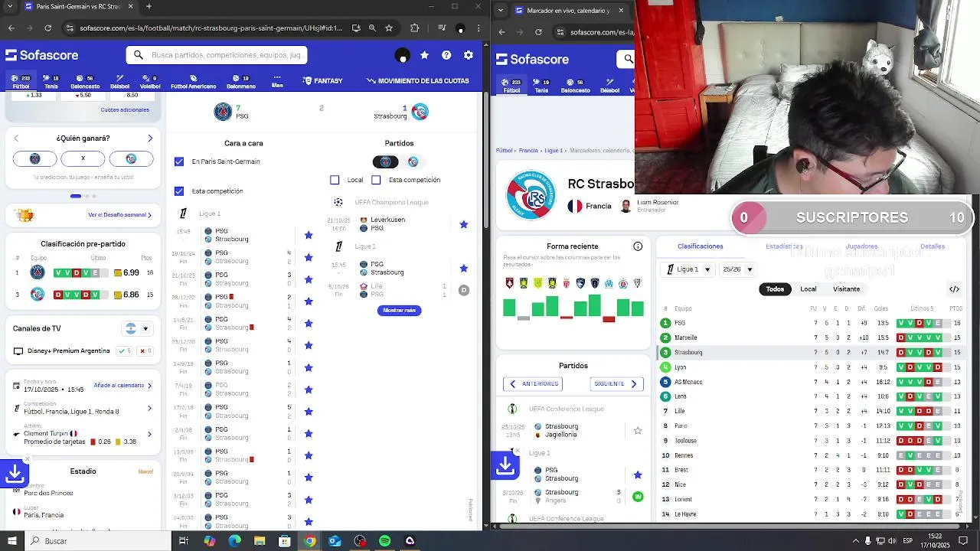Open Sofascore settings gear icon
Image resolution: width=980 pixels, height=551 pixels.
pyautogui.click(x=469, y=55)
